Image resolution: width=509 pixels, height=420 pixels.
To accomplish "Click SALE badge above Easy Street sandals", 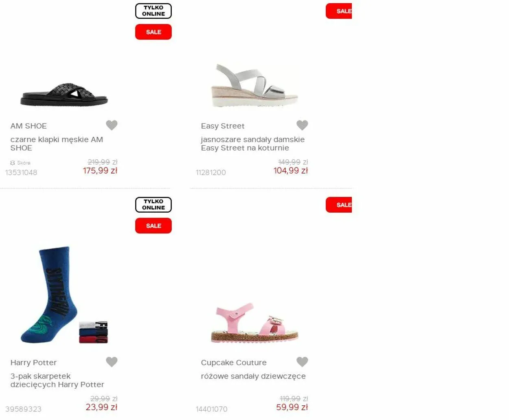I will (339, 11).
